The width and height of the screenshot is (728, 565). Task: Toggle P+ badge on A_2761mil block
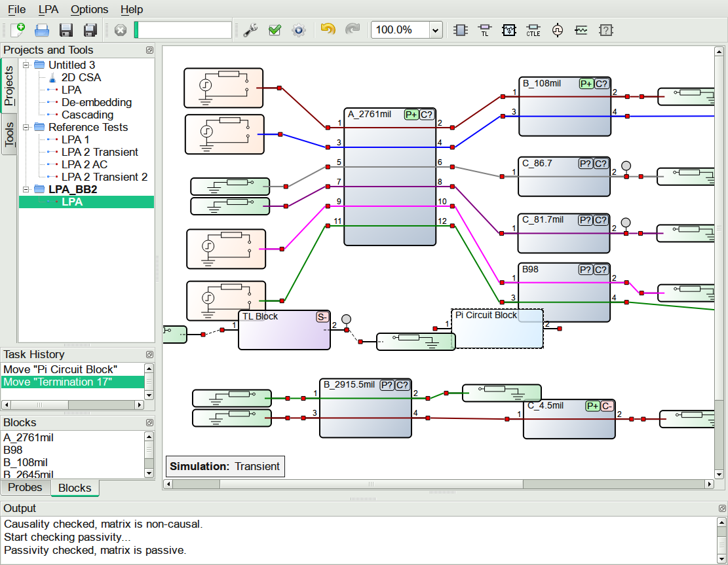[411, 115]
